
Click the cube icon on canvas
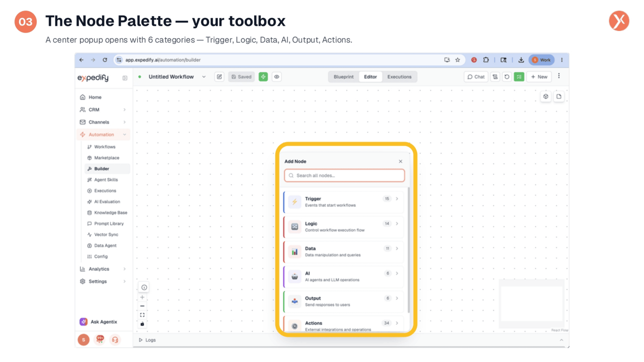tap(545, 97)
